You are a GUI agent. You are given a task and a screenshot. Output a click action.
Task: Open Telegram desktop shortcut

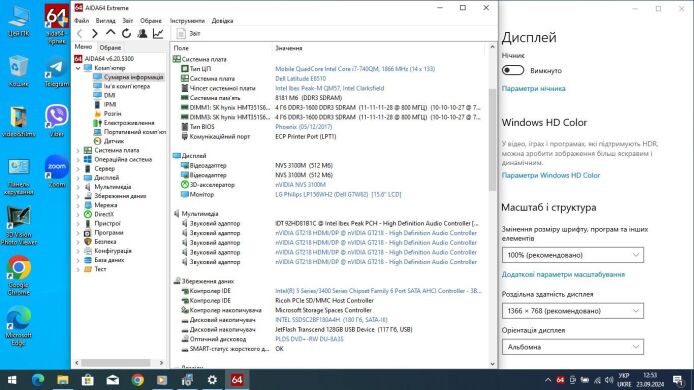point(57,72)
